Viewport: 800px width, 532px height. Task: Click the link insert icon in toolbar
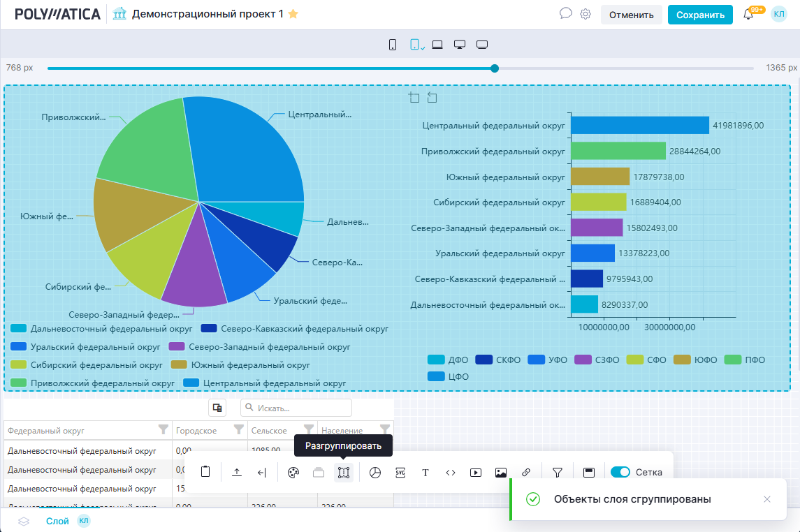(526, 473)
